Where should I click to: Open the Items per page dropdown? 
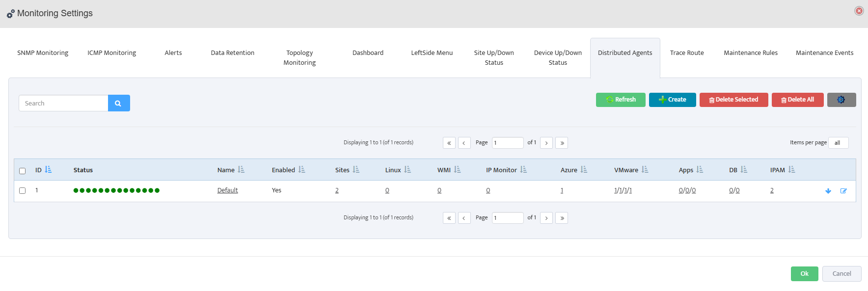click(838, 143)
